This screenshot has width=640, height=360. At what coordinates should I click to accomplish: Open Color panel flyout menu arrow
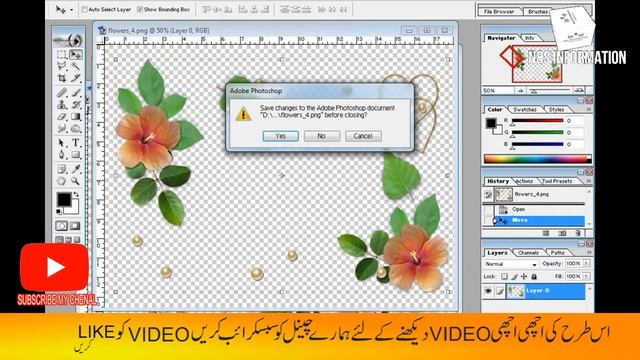click(589, 109)
